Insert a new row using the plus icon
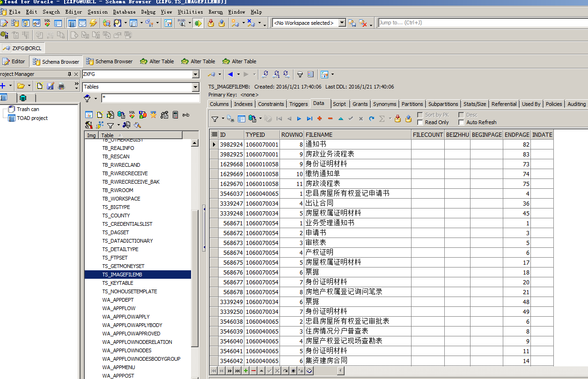The width and height of the screenshot is (588, 379). tap(319, 119)
